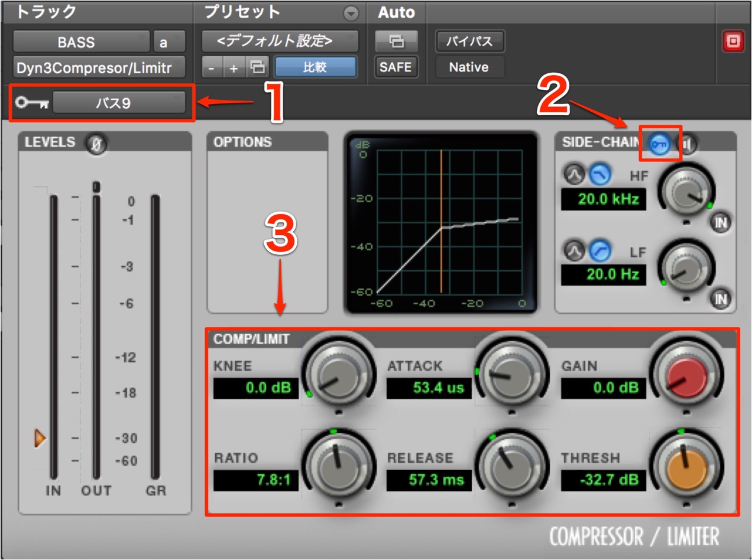752x560 pixels.
Task: Click the RELEASE value field 57.3 ms
Action: pos(429,480)
